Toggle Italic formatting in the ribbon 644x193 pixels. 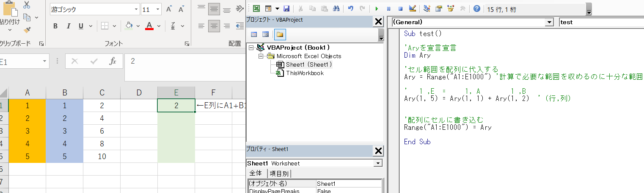click(x=68, y=26)
